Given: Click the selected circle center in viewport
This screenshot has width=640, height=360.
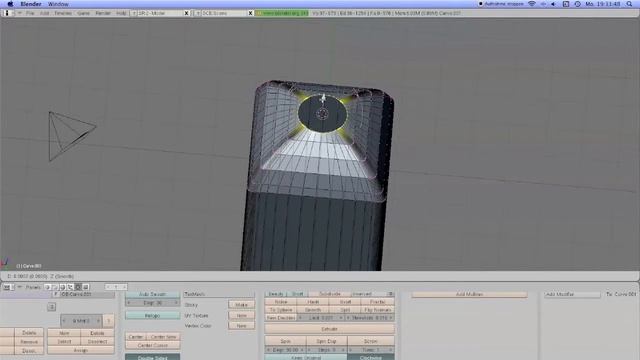Looking at the screenshot, I should [322, 114].
